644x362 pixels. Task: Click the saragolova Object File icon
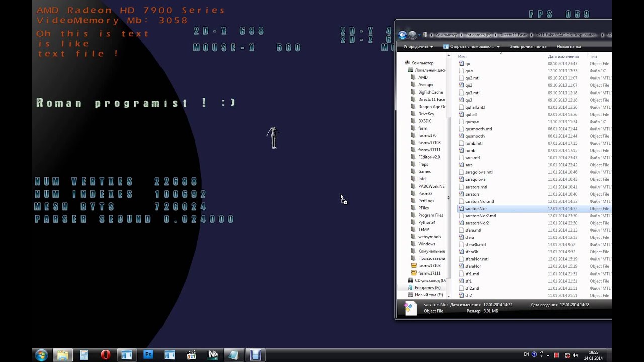(x=461, y=179)
